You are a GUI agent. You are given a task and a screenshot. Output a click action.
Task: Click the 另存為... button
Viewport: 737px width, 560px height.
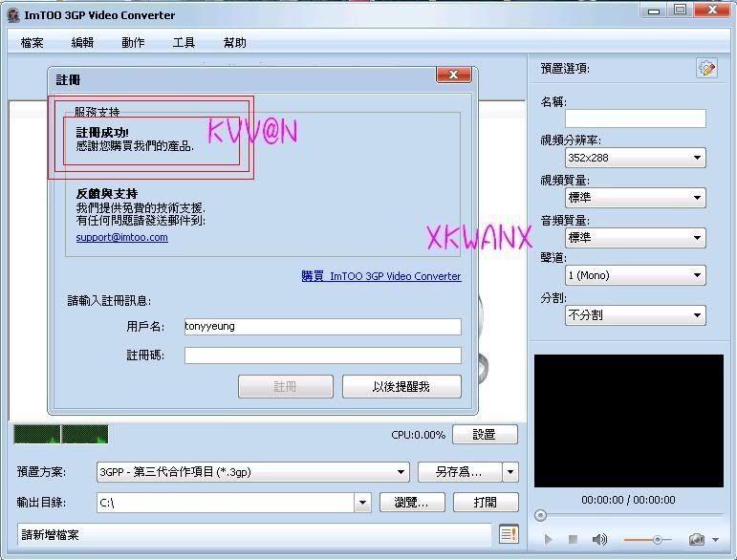[x=460, y=472]
